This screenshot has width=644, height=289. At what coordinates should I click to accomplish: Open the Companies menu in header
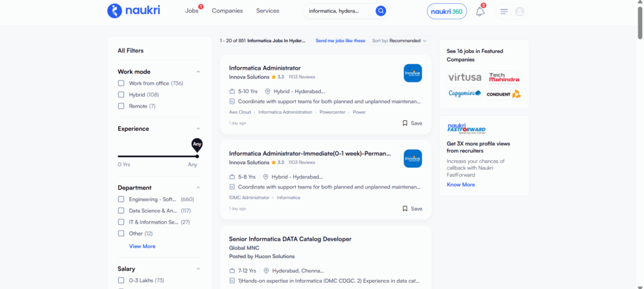227,11
